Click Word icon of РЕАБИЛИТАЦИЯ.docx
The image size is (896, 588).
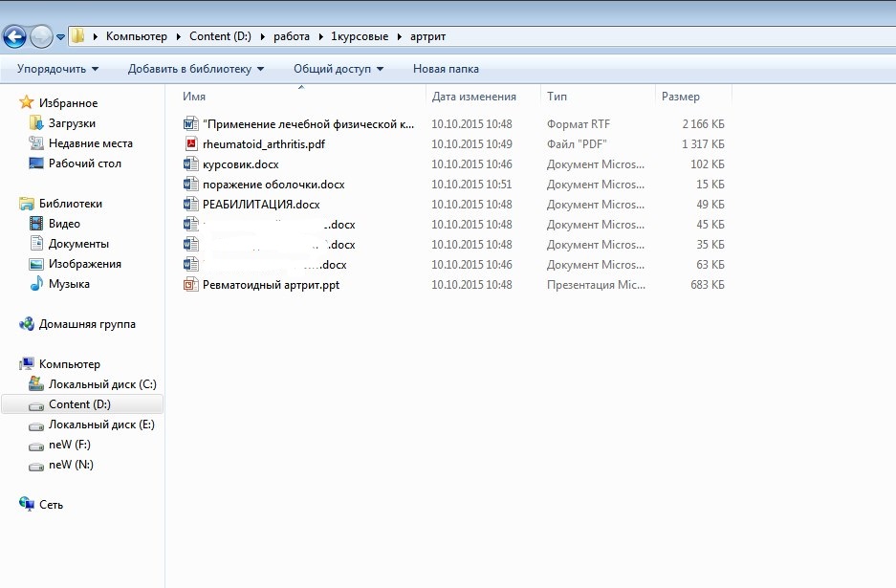[x=191, y=204]
